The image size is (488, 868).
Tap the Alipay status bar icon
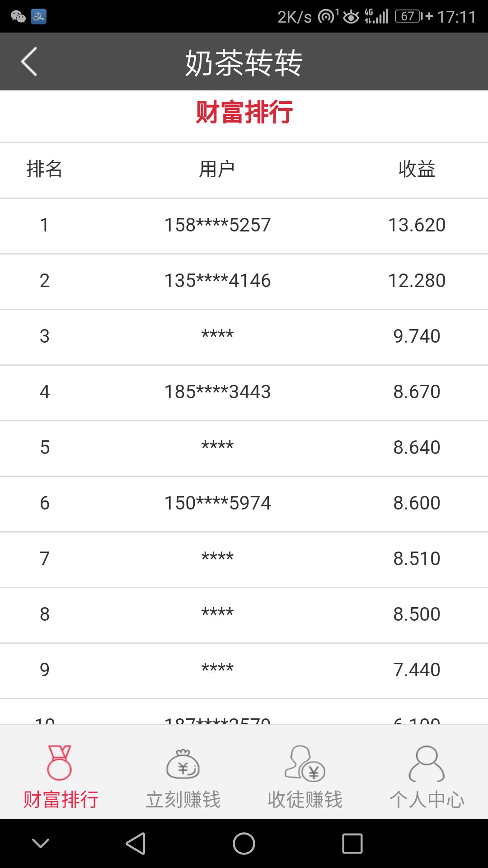point(39,17)
